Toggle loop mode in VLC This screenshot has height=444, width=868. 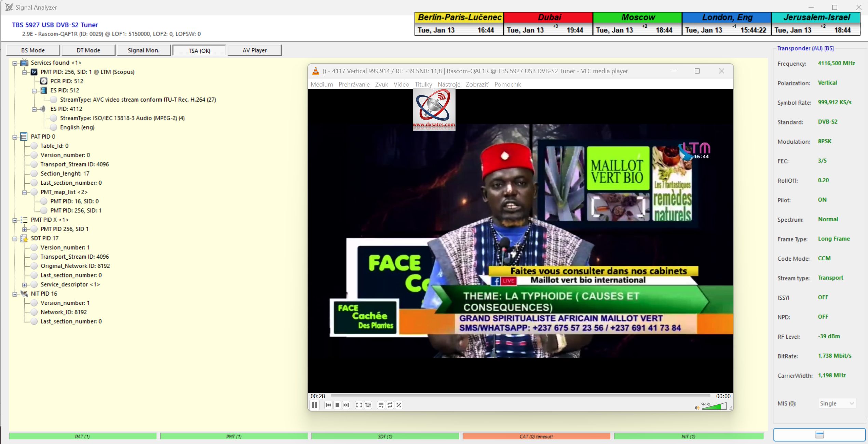point(390,405)
